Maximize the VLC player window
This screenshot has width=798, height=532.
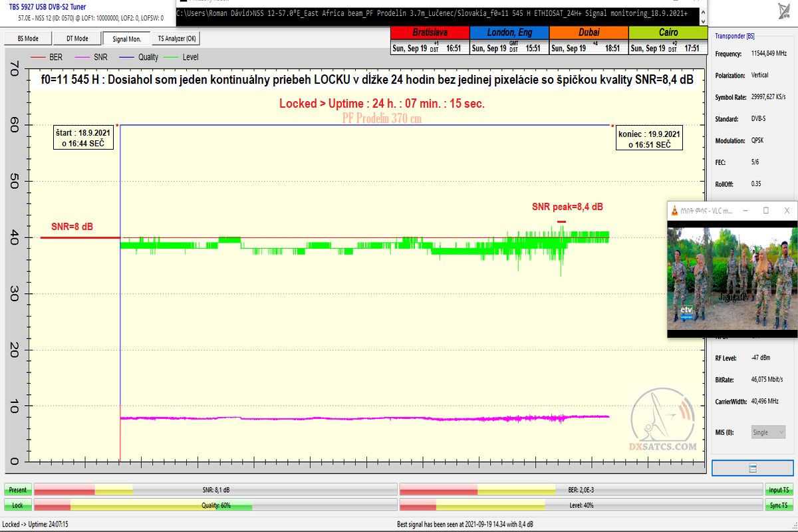(765, 210)
